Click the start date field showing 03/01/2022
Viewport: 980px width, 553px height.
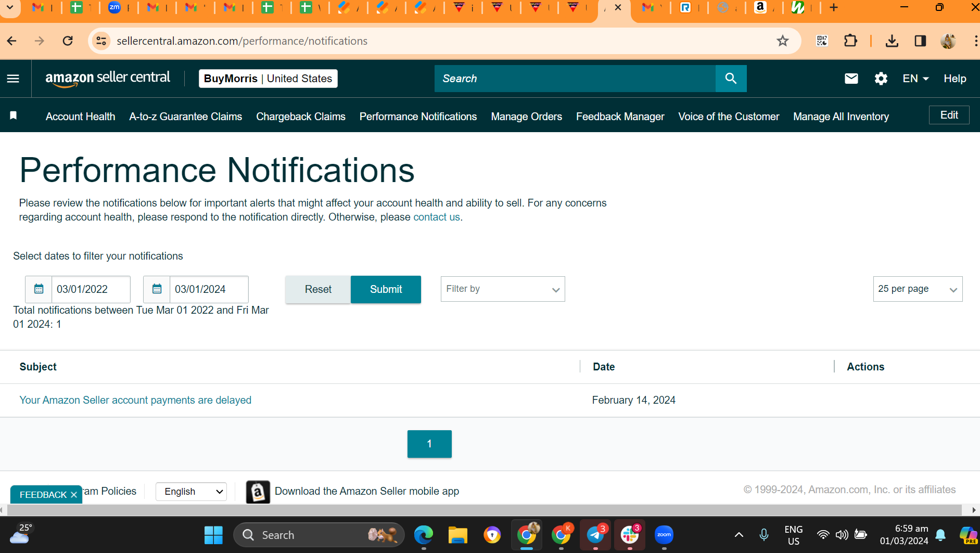(91, 289)
